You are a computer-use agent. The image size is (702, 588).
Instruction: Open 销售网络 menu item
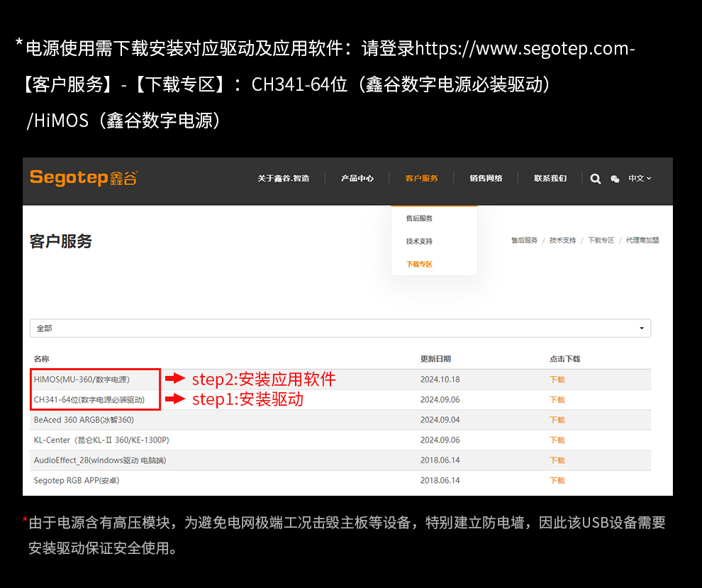[486, 178]
